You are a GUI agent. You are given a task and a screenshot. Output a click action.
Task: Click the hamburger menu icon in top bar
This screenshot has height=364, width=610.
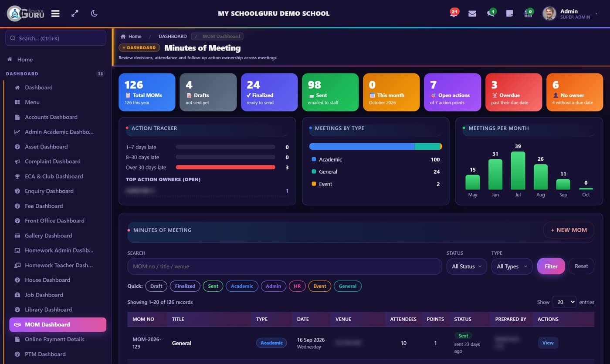[55, 13]
